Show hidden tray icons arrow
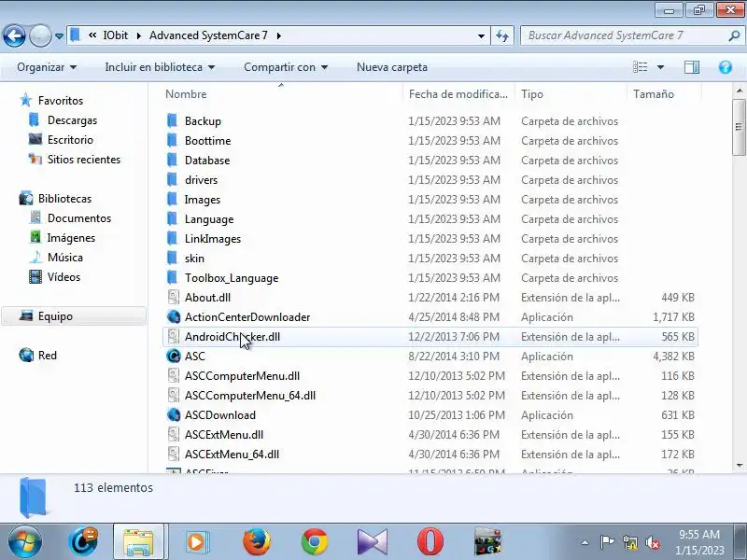This screenshot has height=560, width=747. (585, 542)
